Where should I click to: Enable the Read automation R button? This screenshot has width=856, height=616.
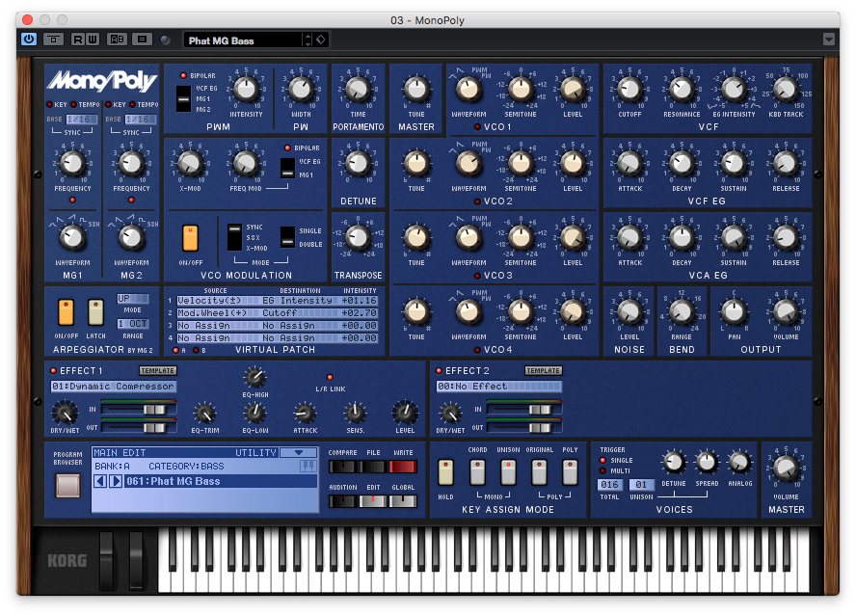pyautogui.click(x=78, y=40)
